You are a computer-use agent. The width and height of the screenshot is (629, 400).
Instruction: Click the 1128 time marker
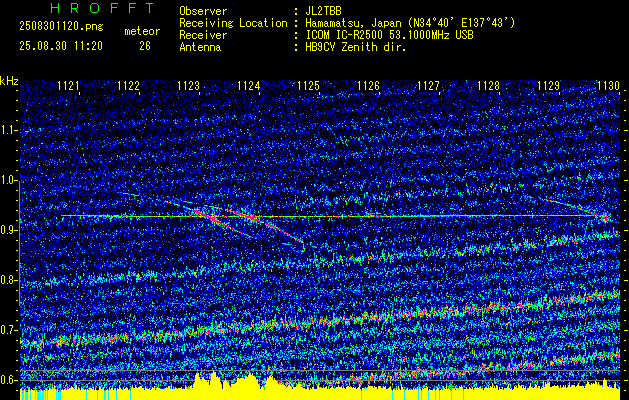click(x=489, y=86)
